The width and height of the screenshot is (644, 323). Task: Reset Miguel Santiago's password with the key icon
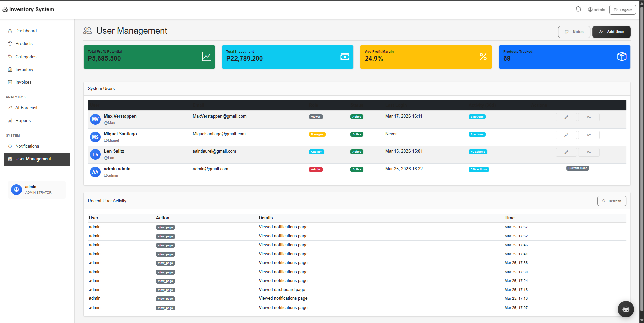(x=589, y=135)
